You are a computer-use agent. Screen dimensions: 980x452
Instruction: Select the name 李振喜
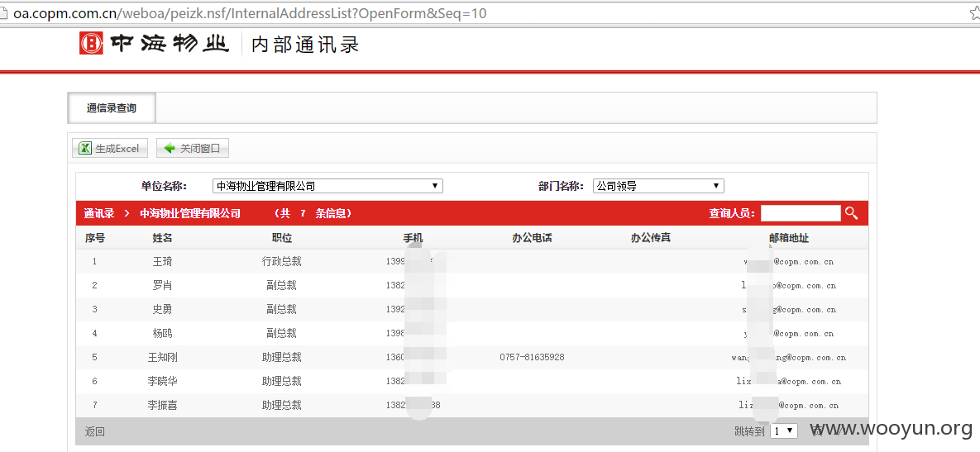(162, 405)
